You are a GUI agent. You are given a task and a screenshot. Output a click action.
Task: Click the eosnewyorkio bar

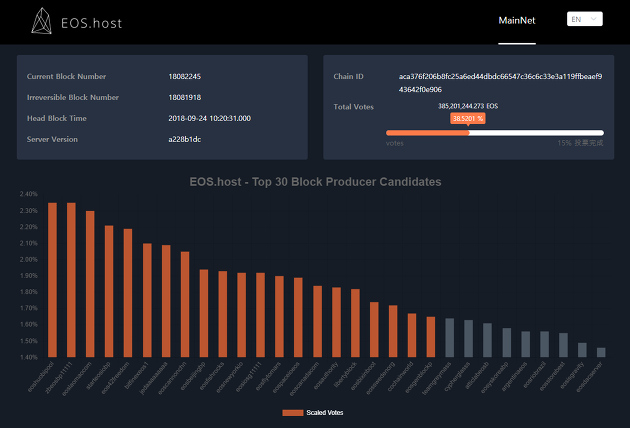(241, 315)
